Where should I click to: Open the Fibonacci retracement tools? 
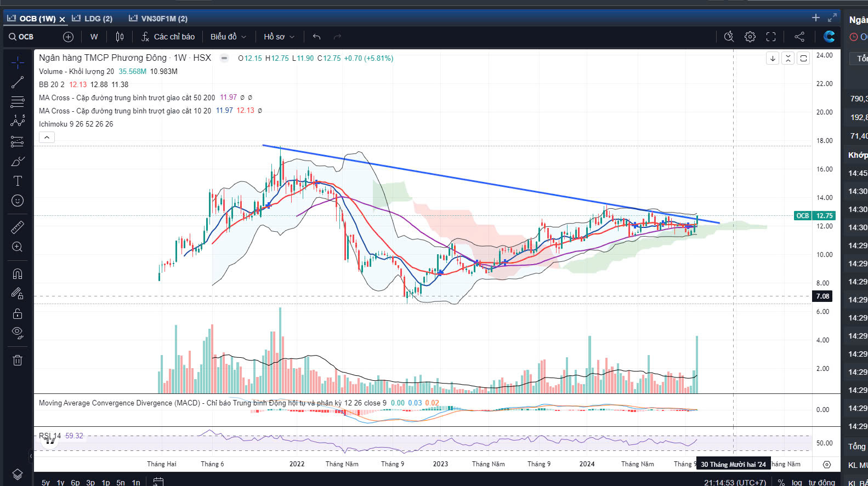click(x=18, y=102)
